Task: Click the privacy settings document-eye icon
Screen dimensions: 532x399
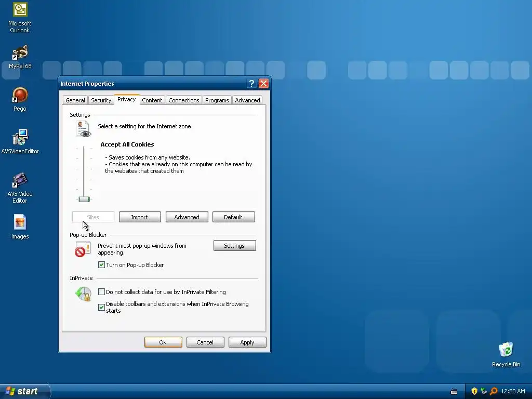Action: (83, 129)
